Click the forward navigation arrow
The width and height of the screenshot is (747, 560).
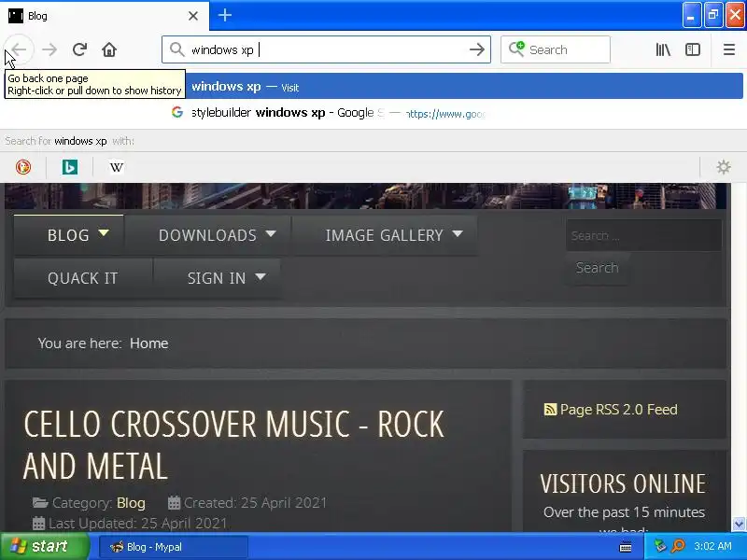click(x=49, y=49)
